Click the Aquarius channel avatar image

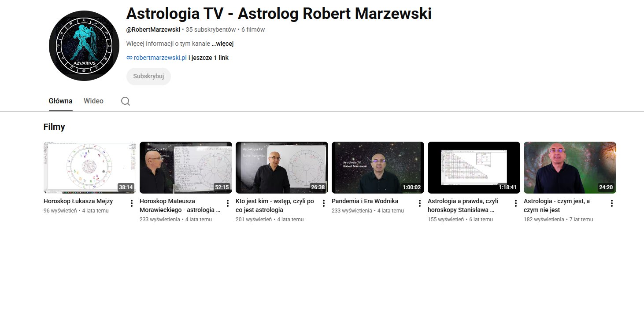pos(84,46)
